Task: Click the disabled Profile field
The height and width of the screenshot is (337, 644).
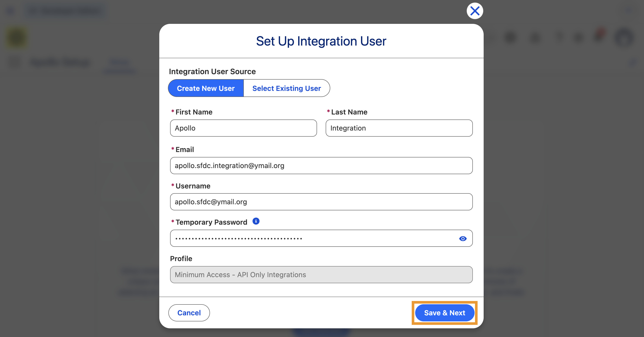Action: tap(321, 275)
